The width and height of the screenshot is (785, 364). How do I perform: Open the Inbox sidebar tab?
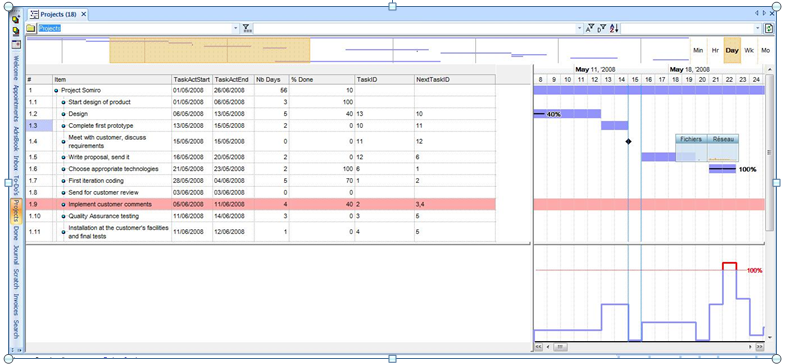coord(16,163)
